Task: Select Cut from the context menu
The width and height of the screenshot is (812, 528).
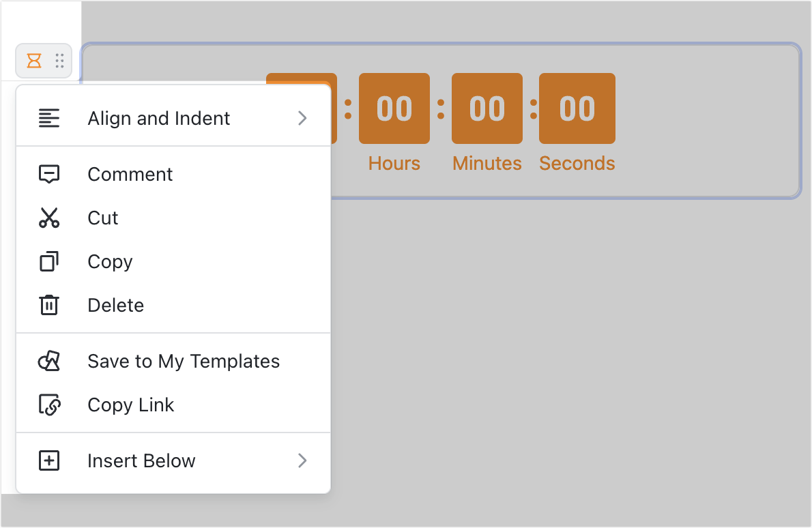Action: (102, 218)
